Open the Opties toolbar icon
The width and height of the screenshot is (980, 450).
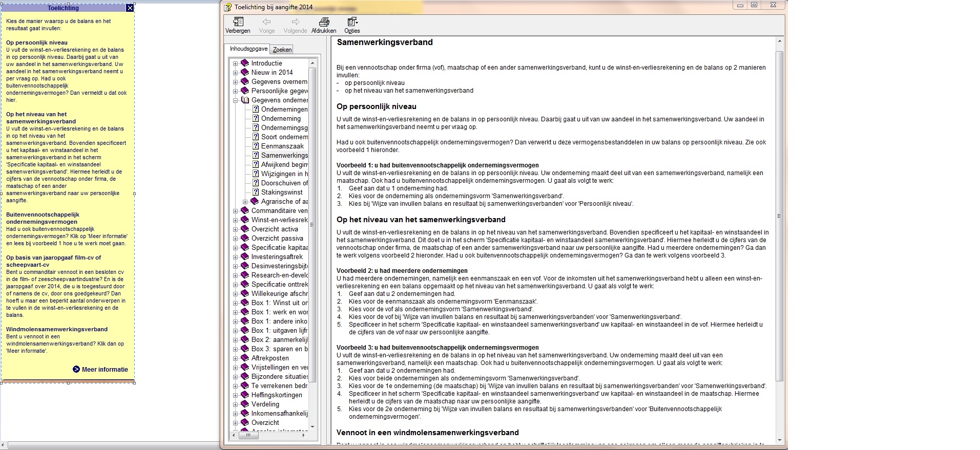point(352,22)
